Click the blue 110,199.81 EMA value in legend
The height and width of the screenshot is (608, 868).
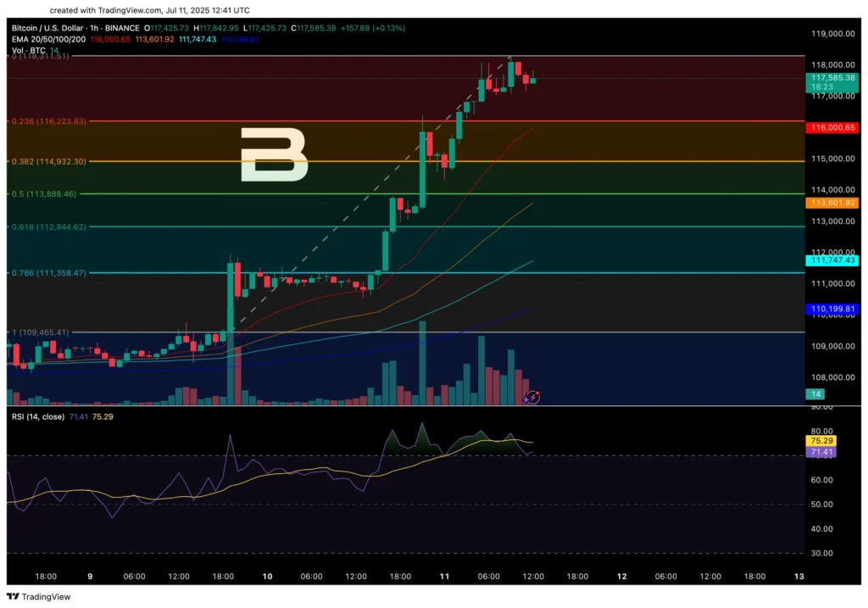click(240, 39)
